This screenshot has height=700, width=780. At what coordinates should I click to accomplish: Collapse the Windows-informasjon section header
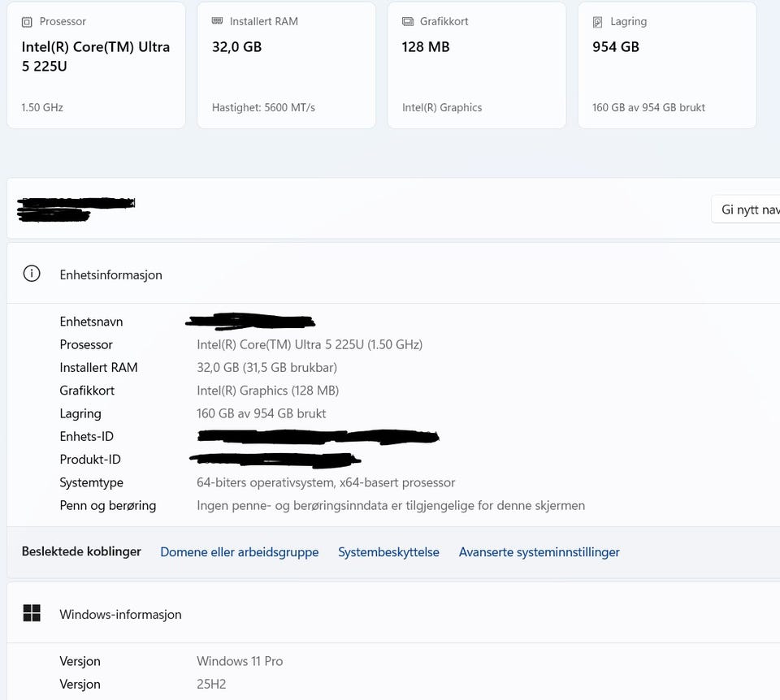[x=393, y=613]
